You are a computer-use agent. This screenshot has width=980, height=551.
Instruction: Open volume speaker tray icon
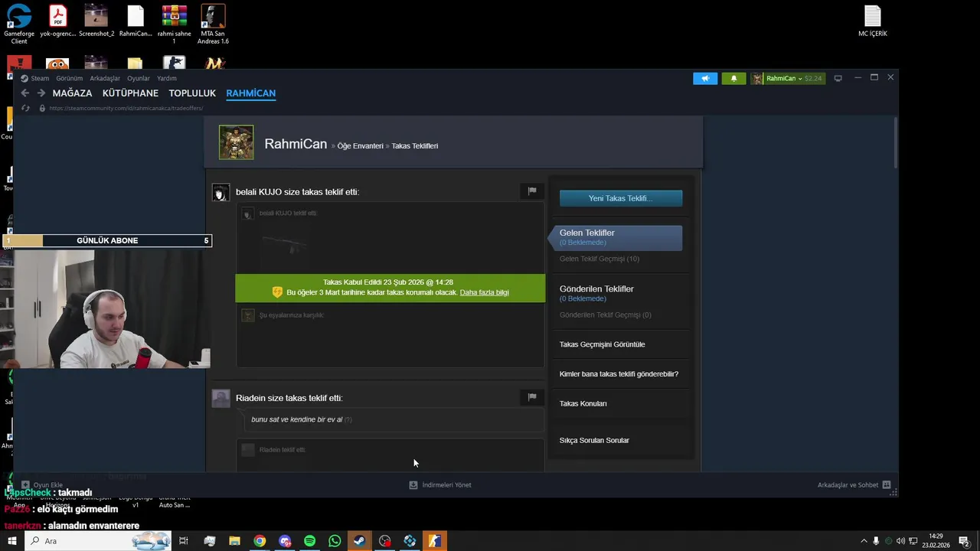[x=900, y=541]
